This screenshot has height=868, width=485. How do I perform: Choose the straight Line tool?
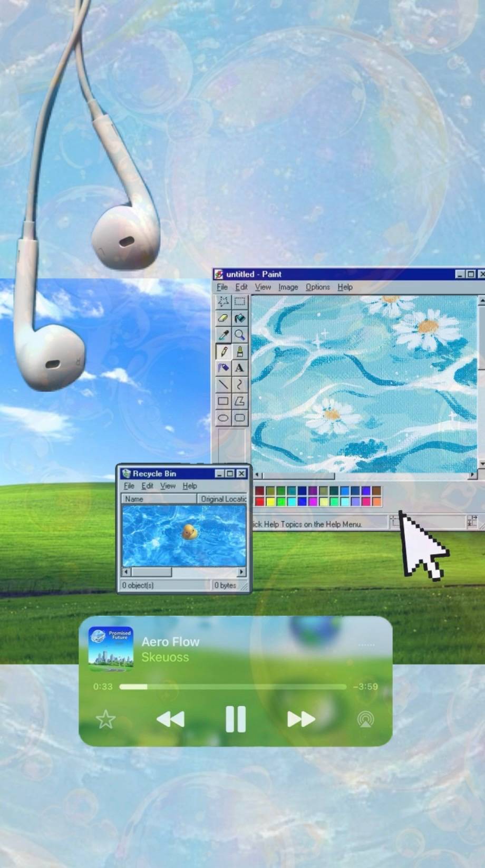coord(224,384)
